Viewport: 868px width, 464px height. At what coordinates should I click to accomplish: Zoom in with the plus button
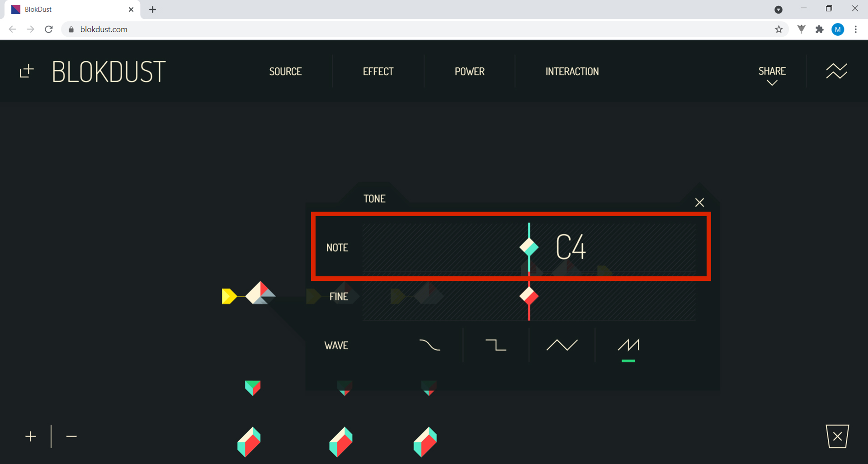pyautogui.click(x=31, y=436)
